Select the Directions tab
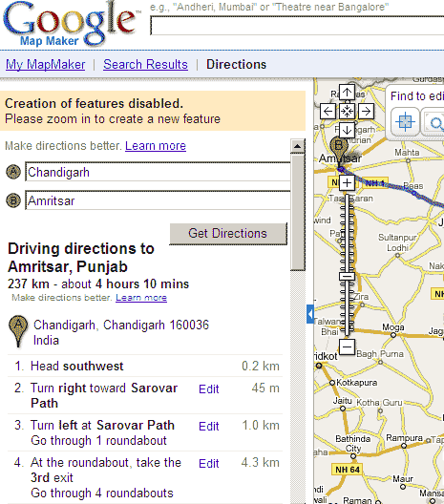The image size is (444, 504). point(236,65)
